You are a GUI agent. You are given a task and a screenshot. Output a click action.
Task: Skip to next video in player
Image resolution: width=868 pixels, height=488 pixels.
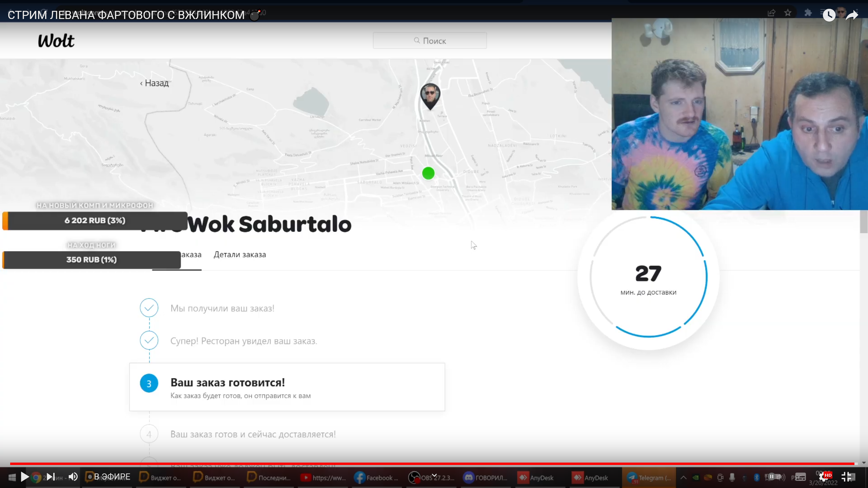(x=51, y=477)
